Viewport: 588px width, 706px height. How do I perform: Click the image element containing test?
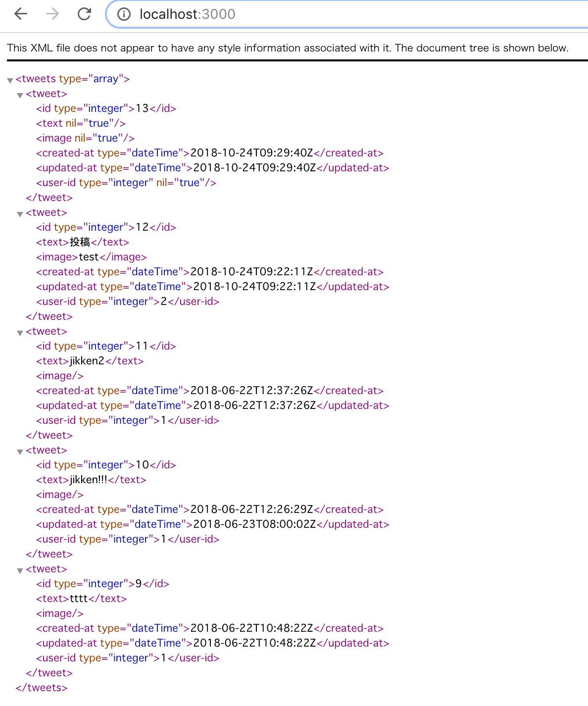(92, 257)
